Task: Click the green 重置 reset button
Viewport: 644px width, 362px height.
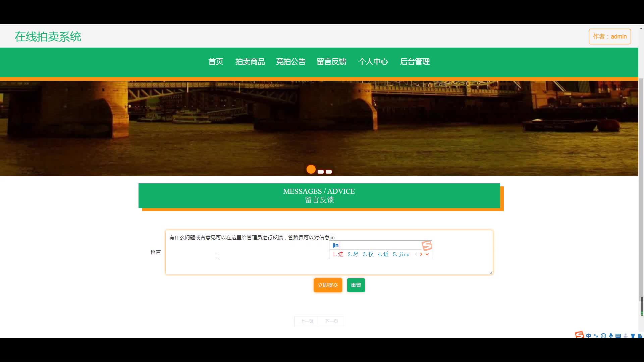Action: (356, 285)
